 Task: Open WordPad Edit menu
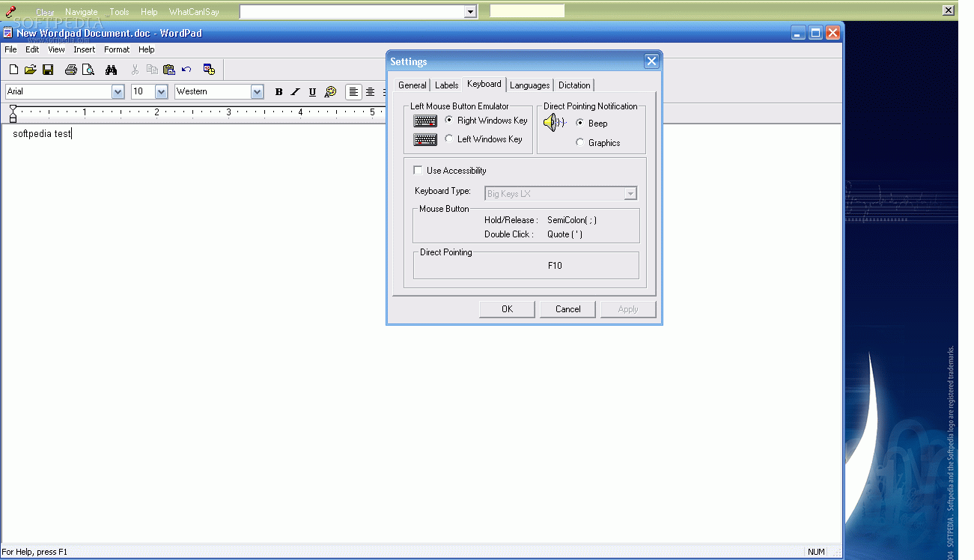point(32,49)
